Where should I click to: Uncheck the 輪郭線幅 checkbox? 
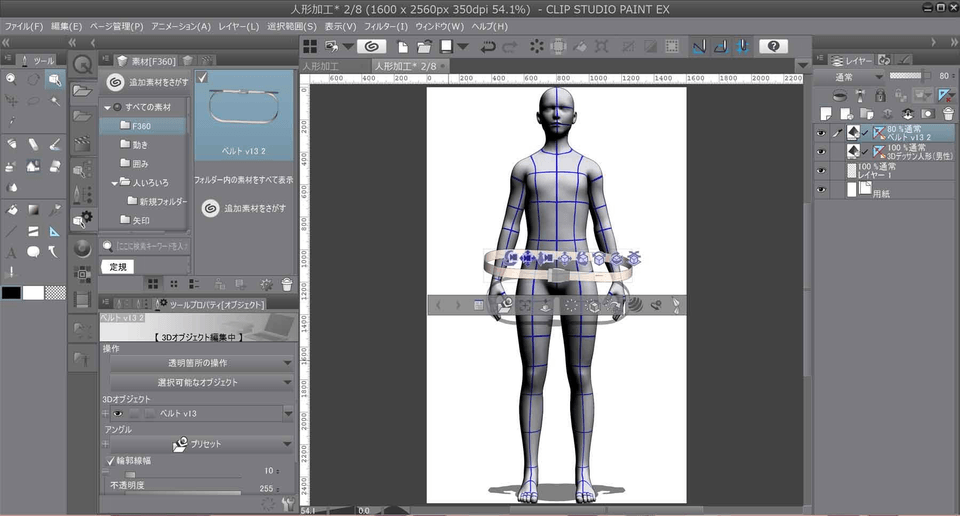(111, 460)
